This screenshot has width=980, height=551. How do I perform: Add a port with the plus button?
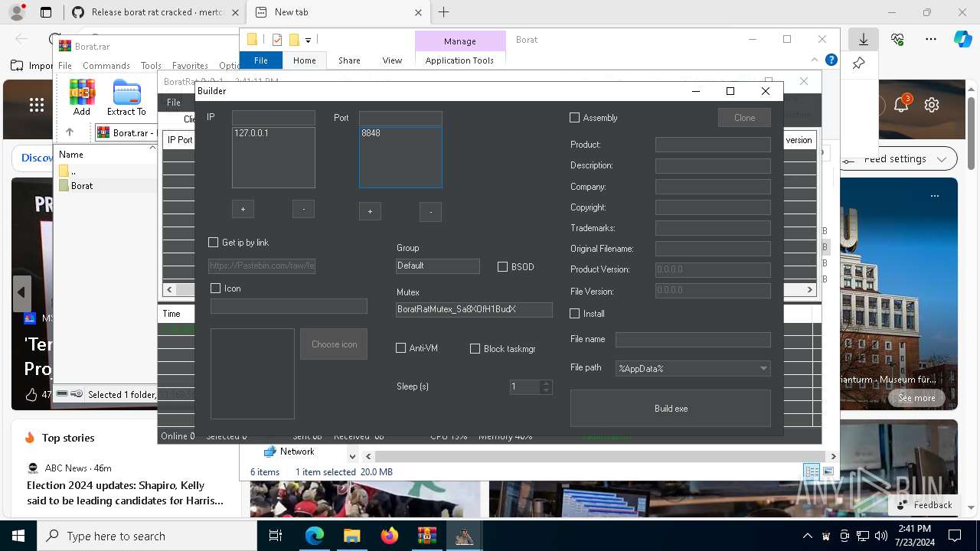coord(370,212)
